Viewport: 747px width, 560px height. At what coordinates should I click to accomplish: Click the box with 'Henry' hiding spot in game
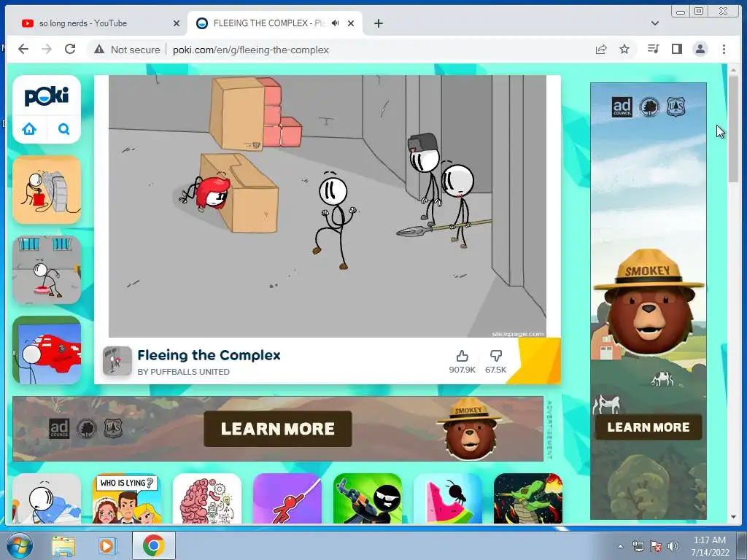tap(241, 192)
